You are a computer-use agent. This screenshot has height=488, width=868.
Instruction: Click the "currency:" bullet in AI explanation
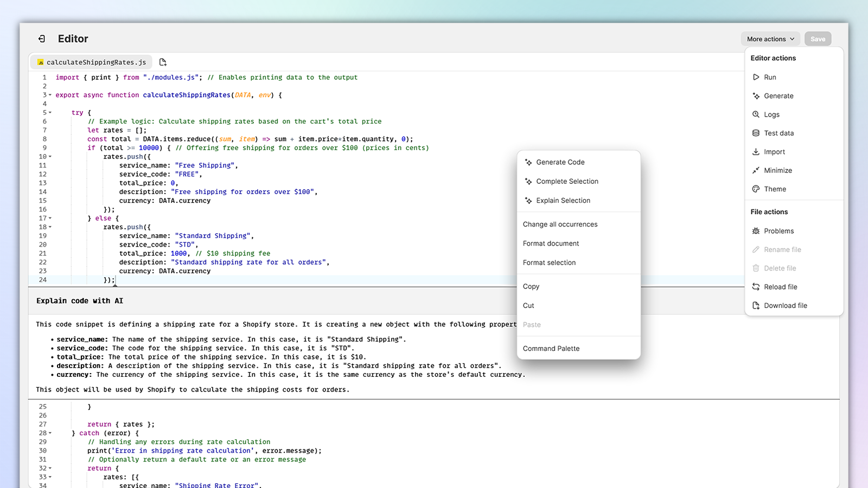74,375
